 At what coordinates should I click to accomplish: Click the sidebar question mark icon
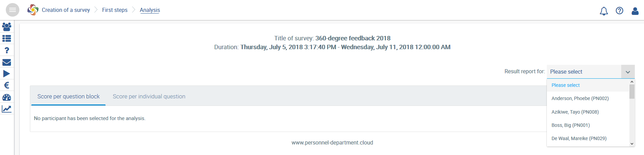(7, 50)
